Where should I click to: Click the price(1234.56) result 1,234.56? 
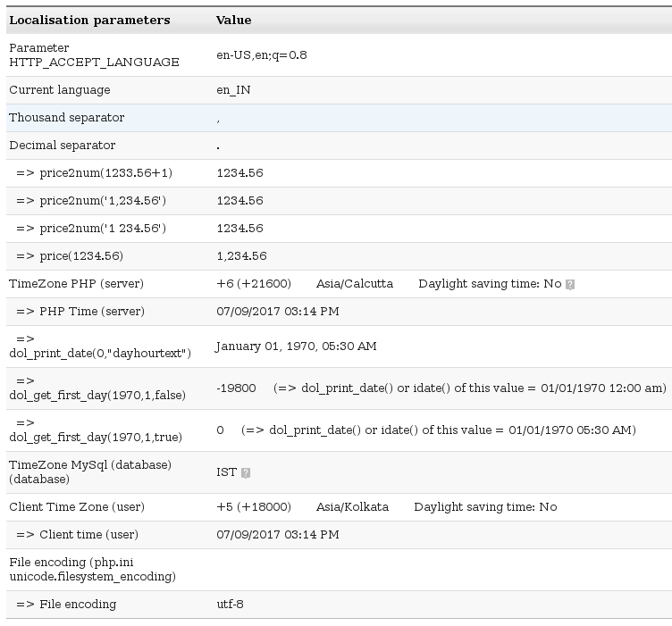241,256
